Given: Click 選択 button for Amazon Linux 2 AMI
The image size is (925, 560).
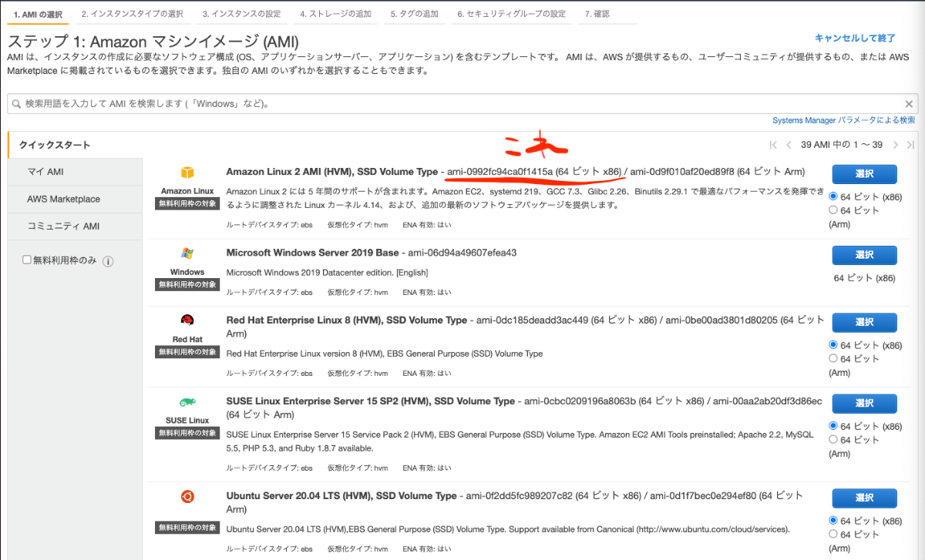Looking at the screenshot, I should pyautogui.click(x=864, y=174).
